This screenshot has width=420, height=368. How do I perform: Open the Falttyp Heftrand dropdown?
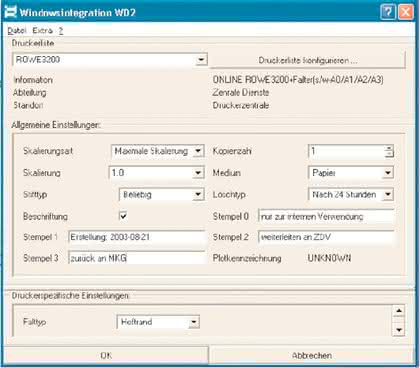coord(194,322)
